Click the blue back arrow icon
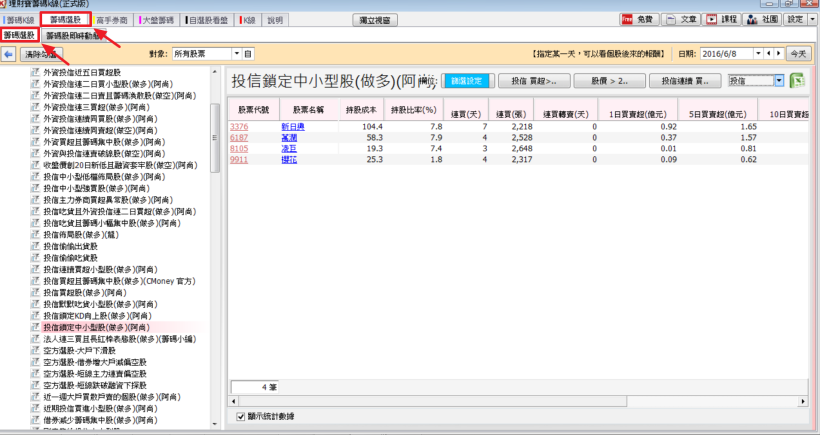This screenshot has height=435, width=820. click(8, 54)
